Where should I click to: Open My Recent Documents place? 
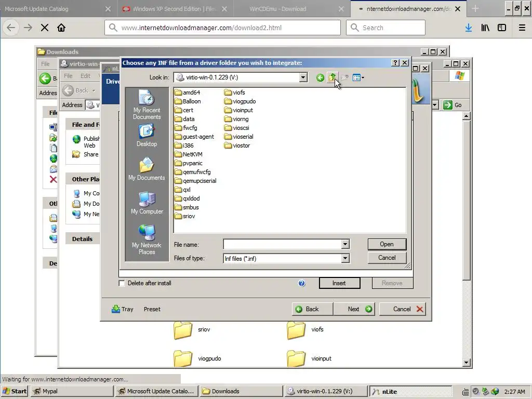pyautogui.click(x=147, y=104)
